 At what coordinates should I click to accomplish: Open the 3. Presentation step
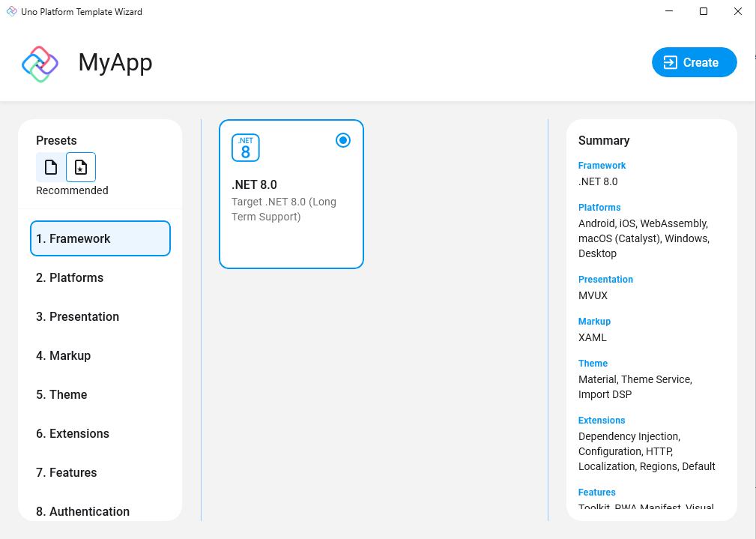100,316
